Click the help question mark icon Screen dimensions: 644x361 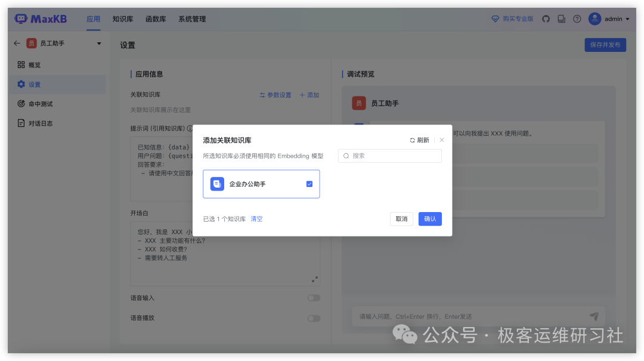(577, 19)
